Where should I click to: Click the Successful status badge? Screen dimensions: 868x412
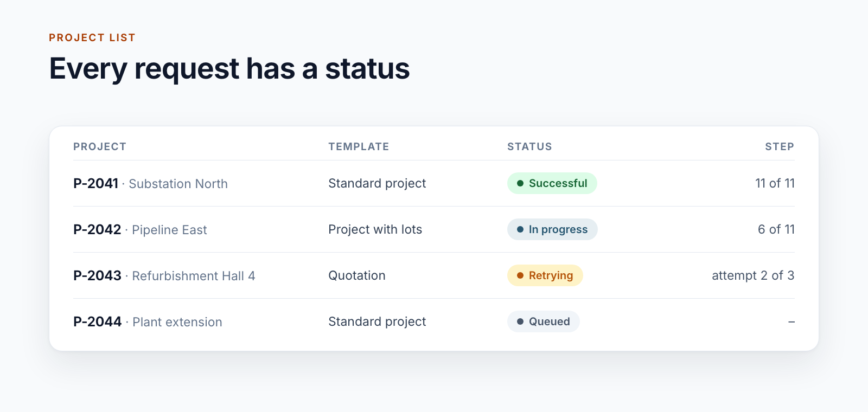click(552, 183)
